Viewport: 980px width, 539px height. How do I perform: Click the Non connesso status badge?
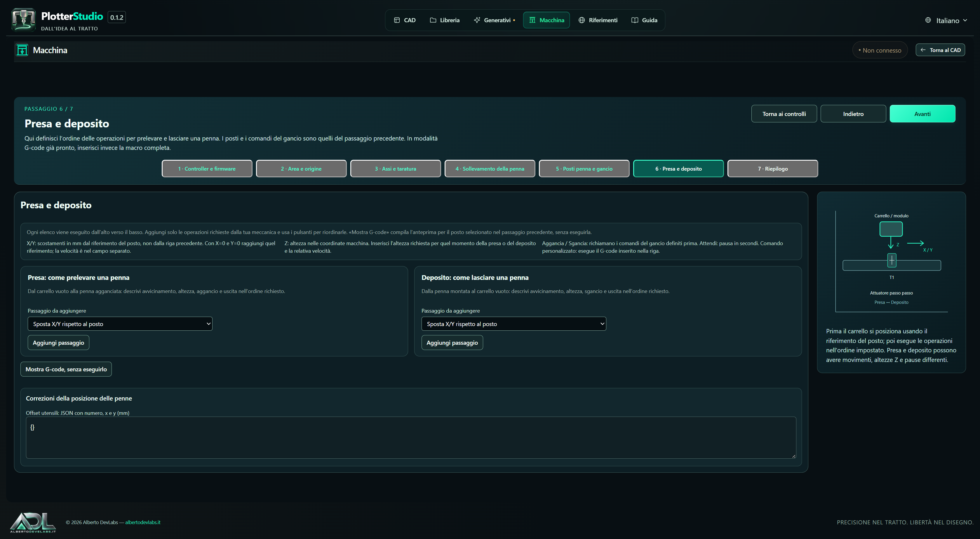[x=880, y=50]
